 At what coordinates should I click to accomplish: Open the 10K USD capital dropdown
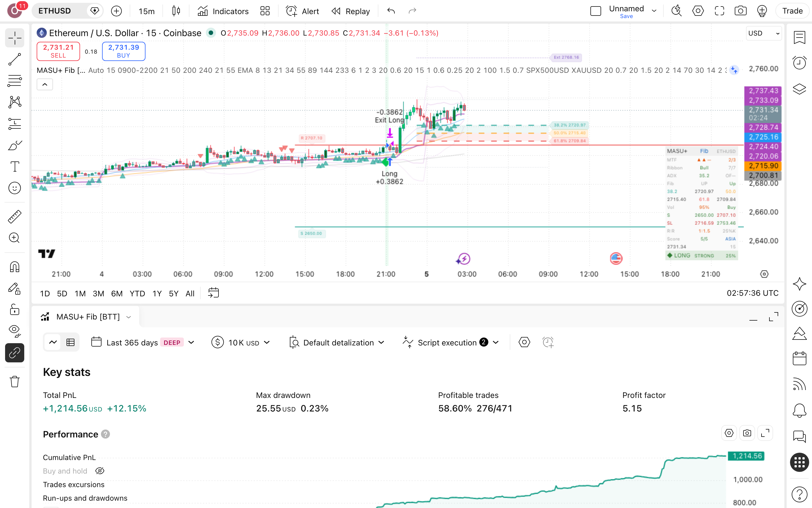pos(240,342)
